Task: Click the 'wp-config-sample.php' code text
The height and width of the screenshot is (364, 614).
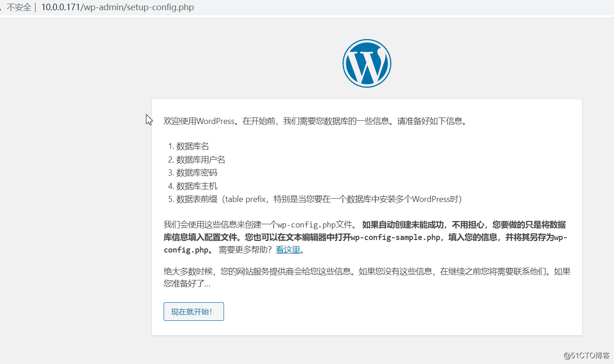Action: point(396,238)
